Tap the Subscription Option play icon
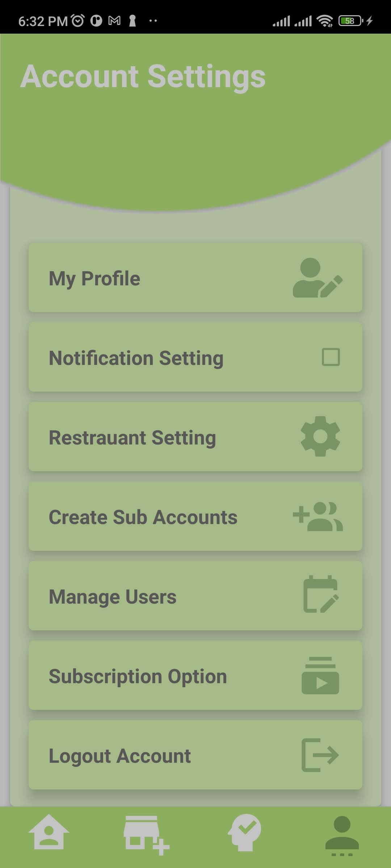This screenshot has height=868, width=391. [x=320, y=676]
